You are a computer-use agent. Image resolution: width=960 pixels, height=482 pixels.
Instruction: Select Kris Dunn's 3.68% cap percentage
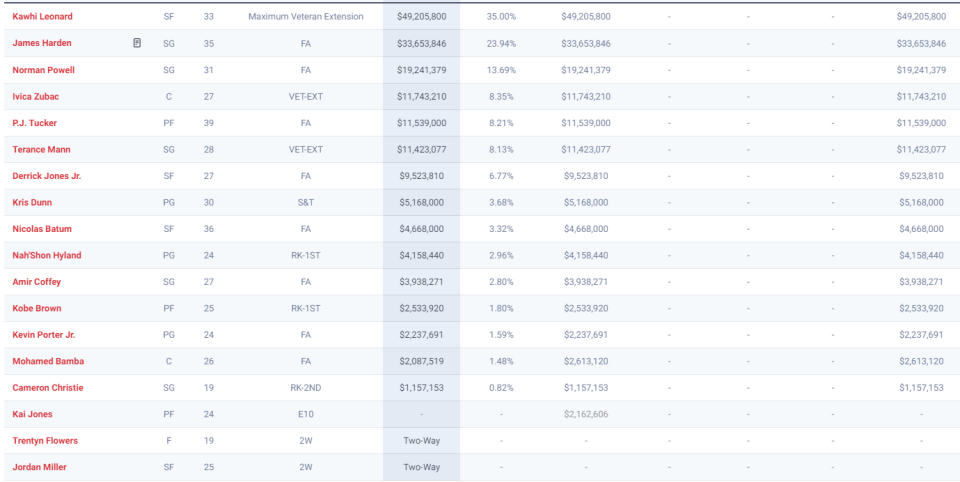pyautogui.click(x=501, y=202)
